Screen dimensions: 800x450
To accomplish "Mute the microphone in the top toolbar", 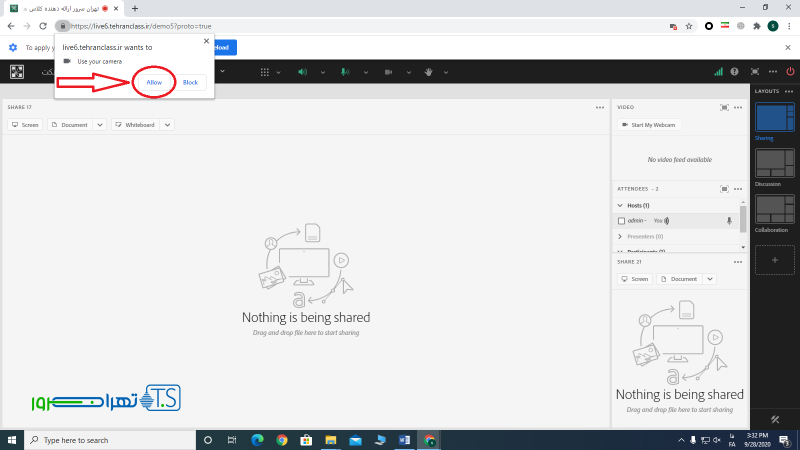I will (x=344, y=72).
